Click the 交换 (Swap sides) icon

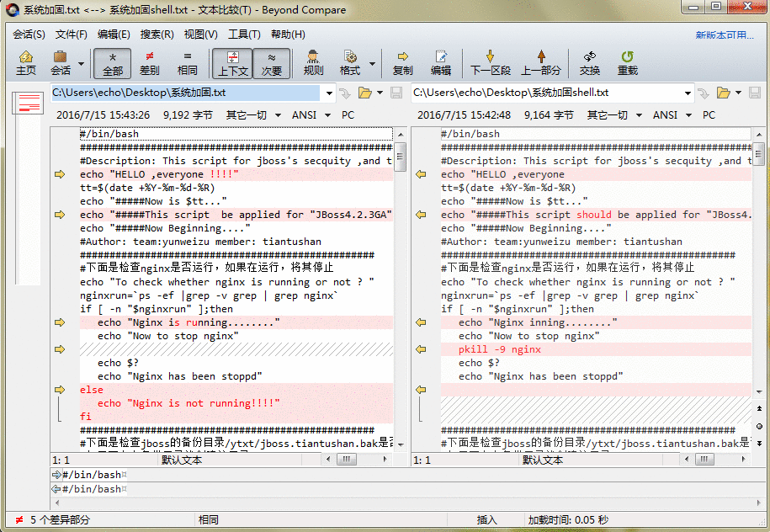tap(590, 63)
